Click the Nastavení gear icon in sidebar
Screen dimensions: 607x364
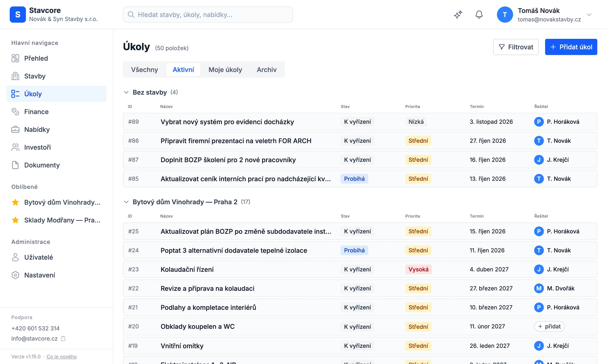15,275
